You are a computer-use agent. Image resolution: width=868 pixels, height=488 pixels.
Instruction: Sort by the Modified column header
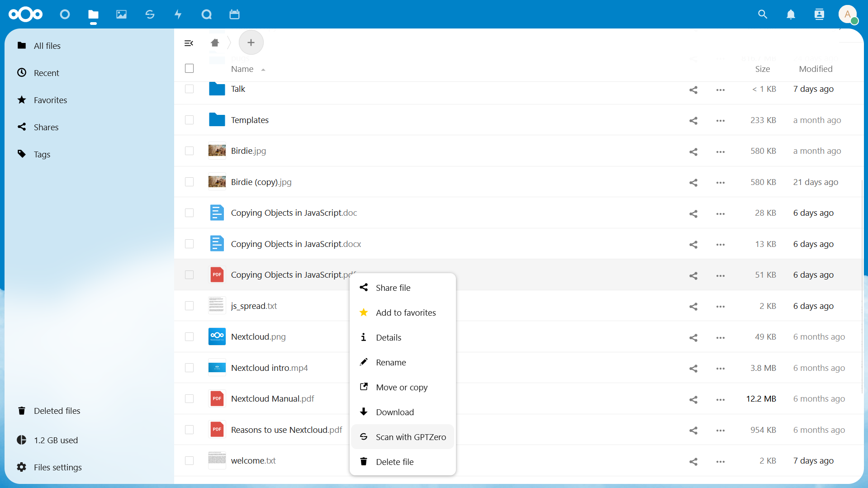click(816, 69)
